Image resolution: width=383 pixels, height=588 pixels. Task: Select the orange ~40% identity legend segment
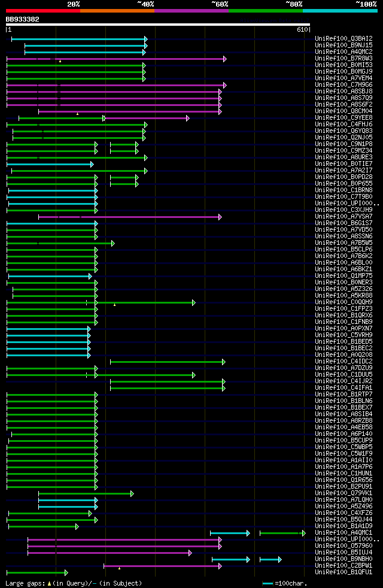tap(117, 11)
